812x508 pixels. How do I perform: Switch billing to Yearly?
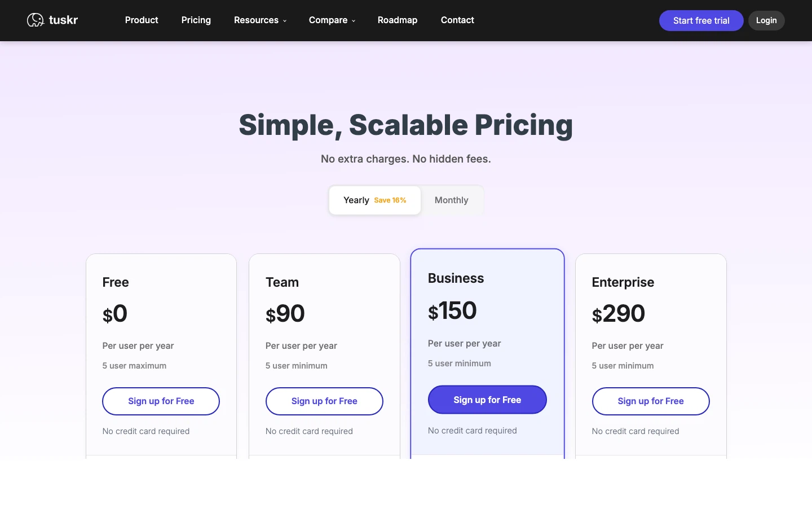tap(357, 200)
